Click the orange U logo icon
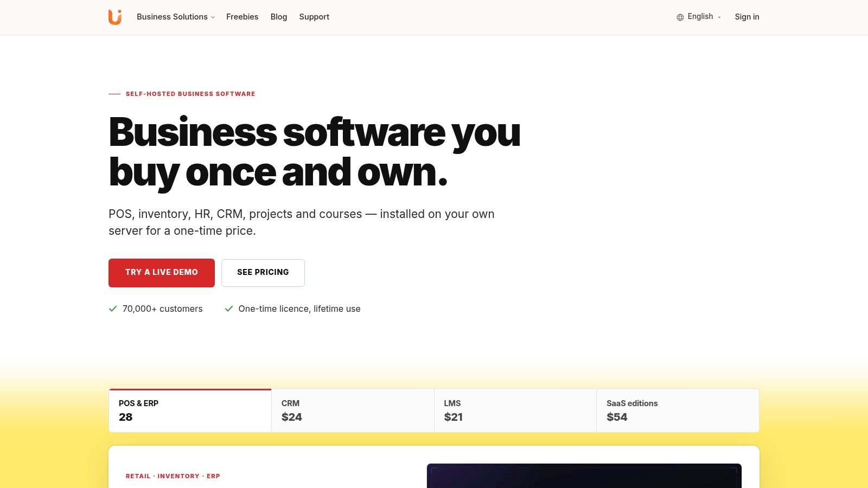 115,17
